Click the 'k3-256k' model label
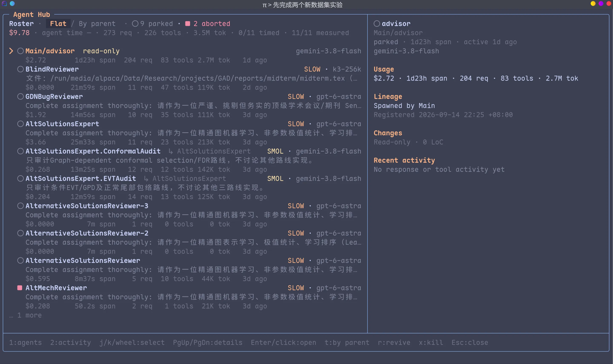613x364 pixels. (x=347, y=69)
